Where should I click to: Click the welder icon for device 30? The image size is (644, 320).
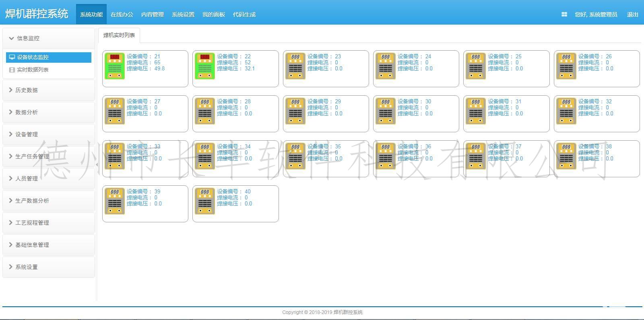click(x=385, y=111)
